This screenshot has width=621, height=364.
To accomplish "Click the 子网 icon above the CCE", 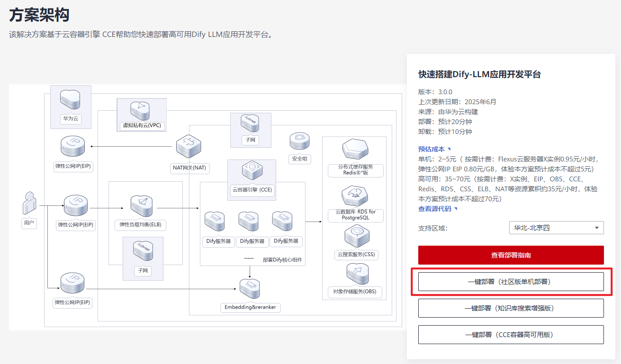I will [x=250, y=124].
